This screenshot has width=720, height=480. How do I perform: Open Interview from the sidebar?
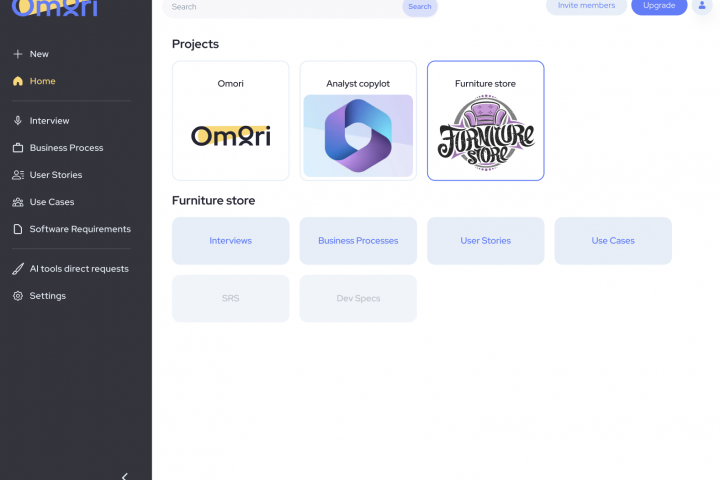[49, 121]
